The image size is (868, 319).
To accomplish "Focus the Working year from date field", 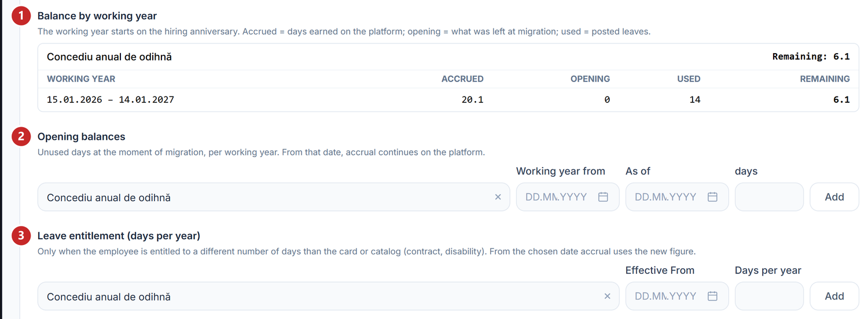I will click(567, 197).
